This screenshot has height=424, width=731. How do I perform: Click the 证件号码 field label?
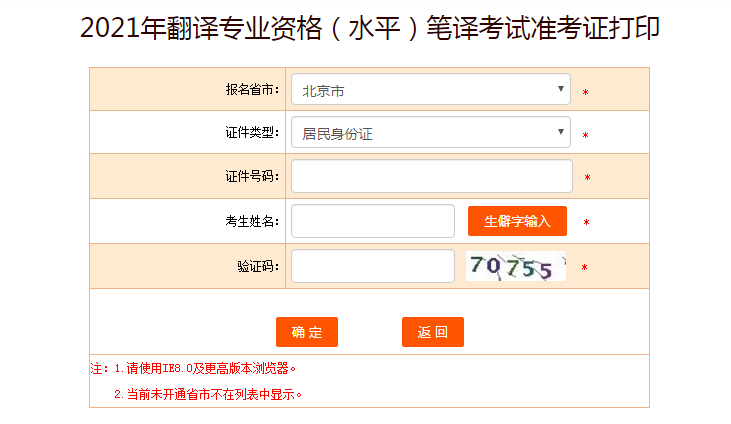click(252, 176)
